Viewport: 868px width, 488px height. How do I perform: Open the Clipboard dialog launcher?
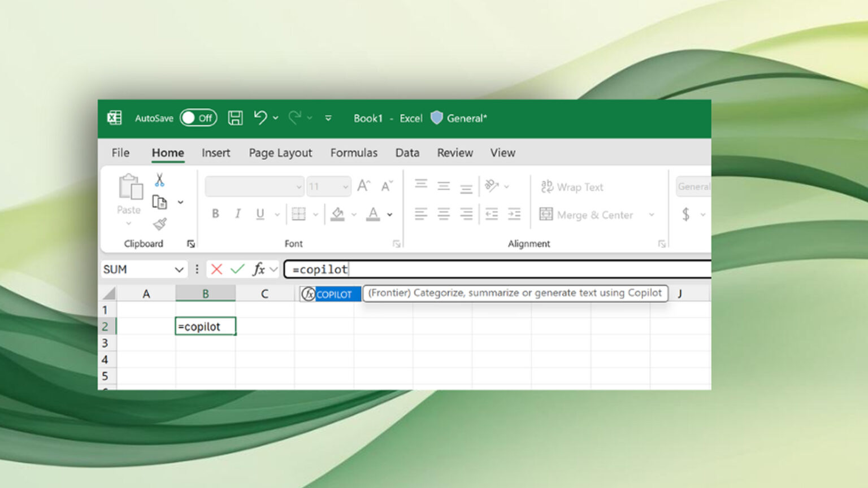click(191, 244)
